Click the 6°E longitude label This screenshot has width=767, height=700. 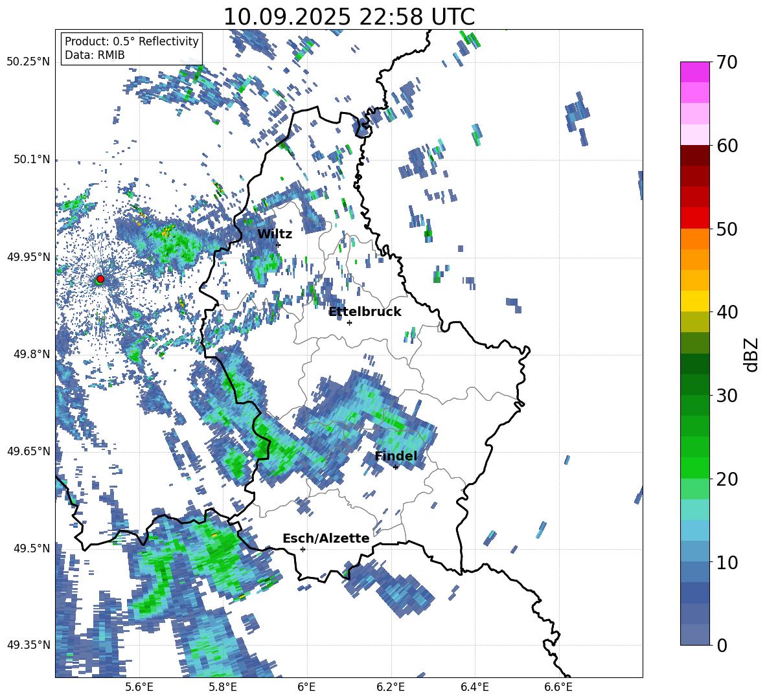(x=306, y=687)
